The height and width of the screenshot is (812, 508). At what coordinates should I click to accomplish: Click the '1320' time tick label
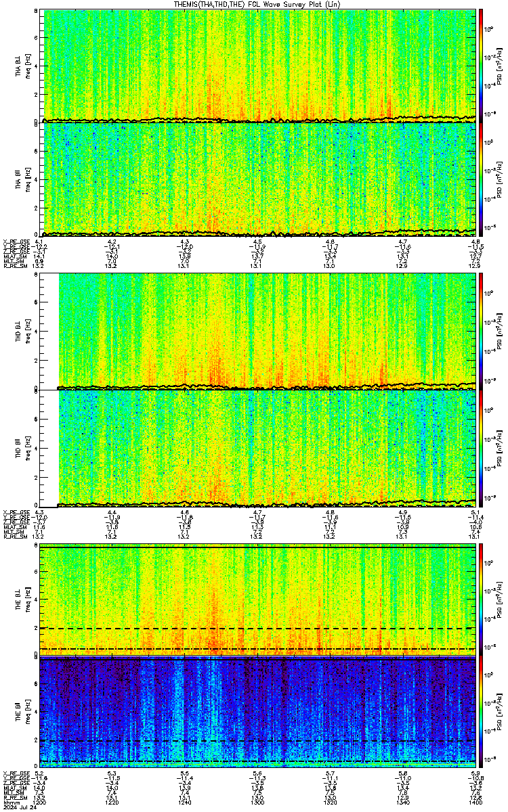330,803
